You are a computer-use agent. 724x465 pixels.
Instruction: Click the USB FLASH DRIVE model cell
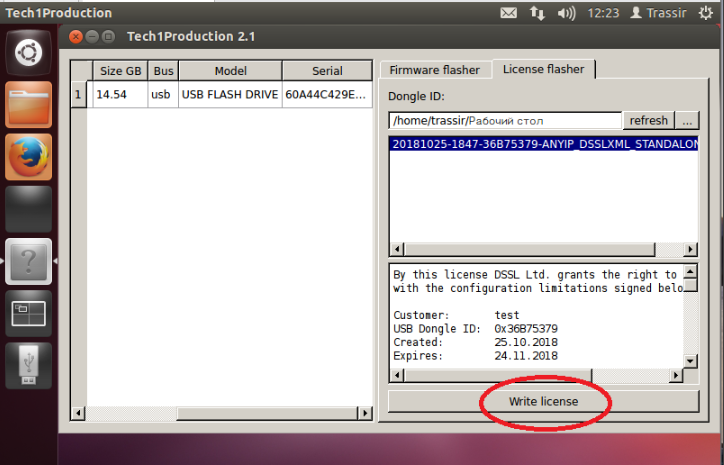[230, 95]
